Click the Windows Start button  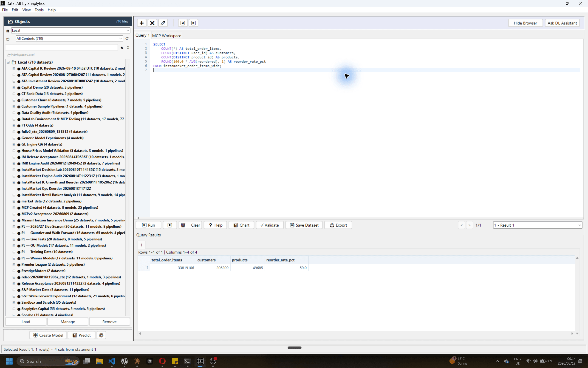tap(9, 361)
